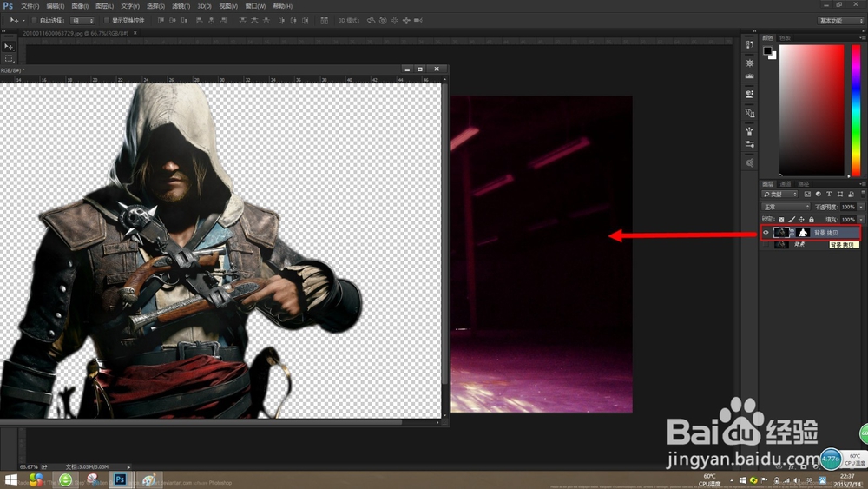The image size is (868, 489).
Task: Toggle lock all padlock in Layers
Action: pyautogui.click(x=812, y=220)
